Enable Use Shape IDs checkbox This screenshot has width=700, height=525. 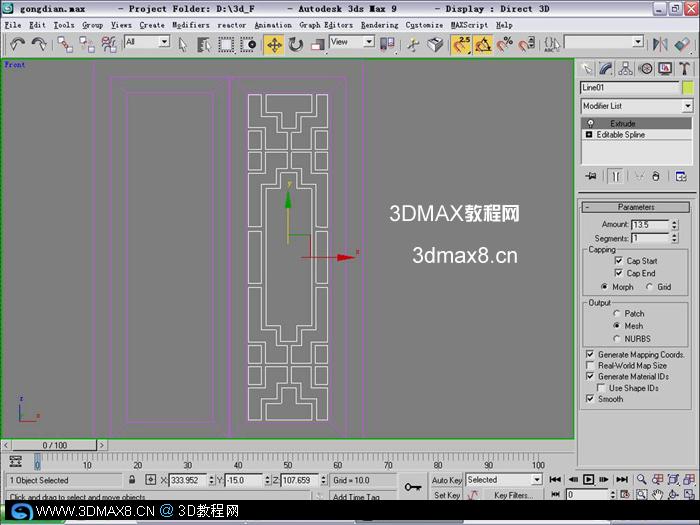pos(601,388)
